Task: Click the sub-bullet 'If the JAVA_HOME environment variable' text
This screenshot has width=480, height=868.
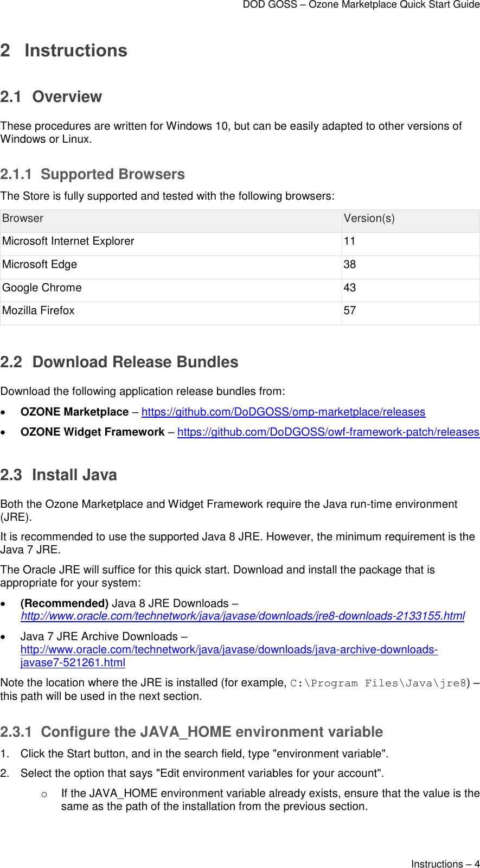Action: tap(270, 800)
